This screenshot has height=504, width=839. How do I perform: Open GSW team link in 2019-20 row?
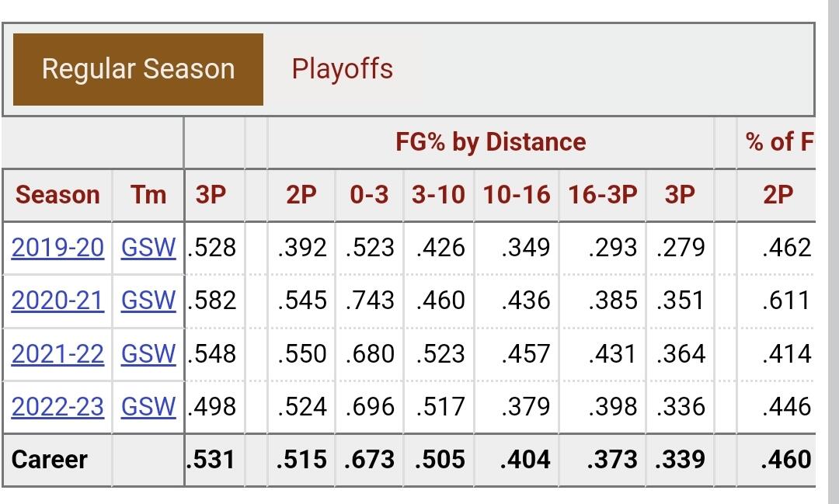pyautogui.click(x=148, y=248)
